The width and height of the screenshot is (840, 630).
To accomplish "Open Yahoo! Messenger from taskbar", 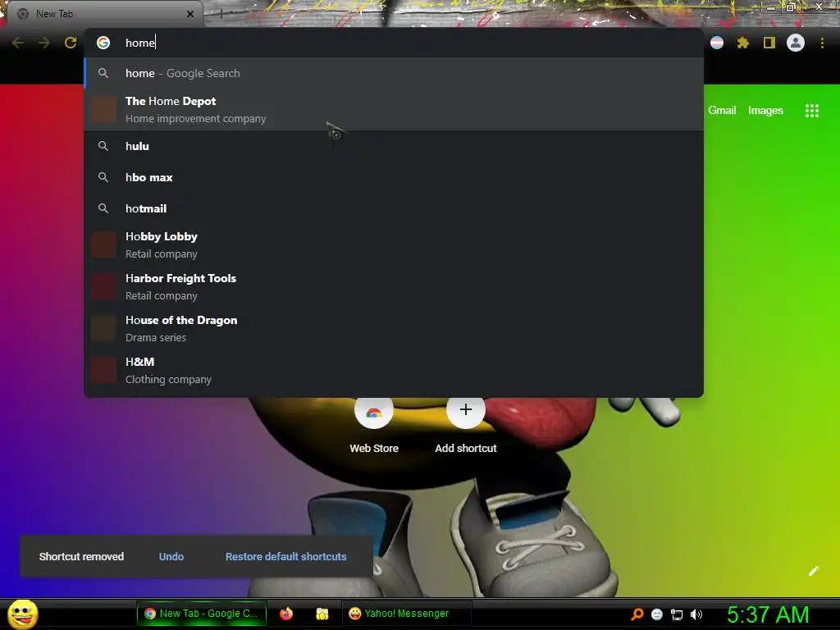I will click(x=406, y=614).
